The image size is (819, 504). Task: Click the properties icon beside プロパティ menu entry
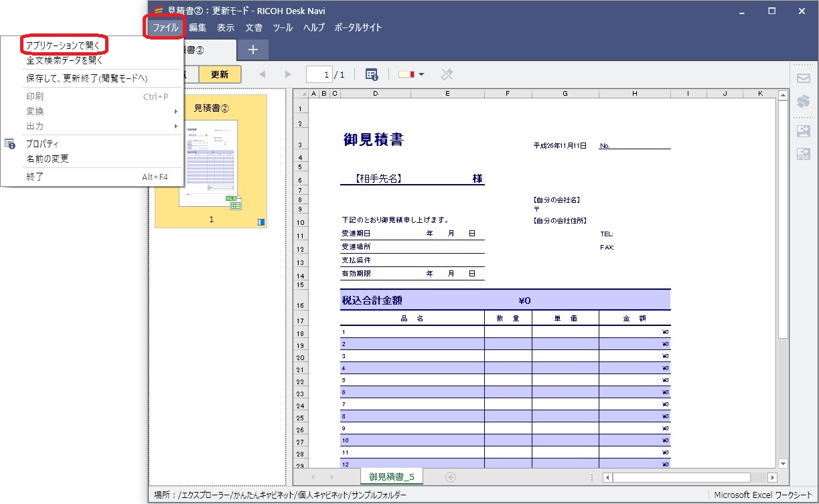coord(9,144)
